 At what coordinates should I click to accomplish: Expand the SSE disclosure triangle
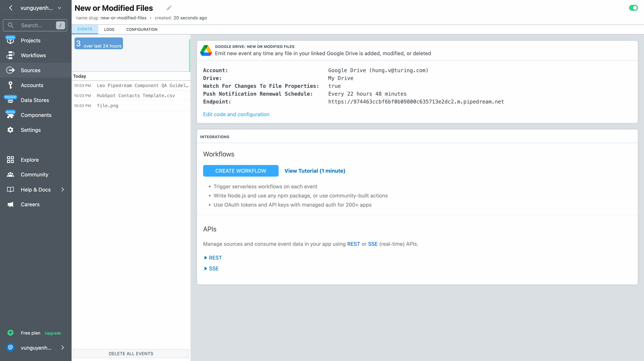pos(206,269)
